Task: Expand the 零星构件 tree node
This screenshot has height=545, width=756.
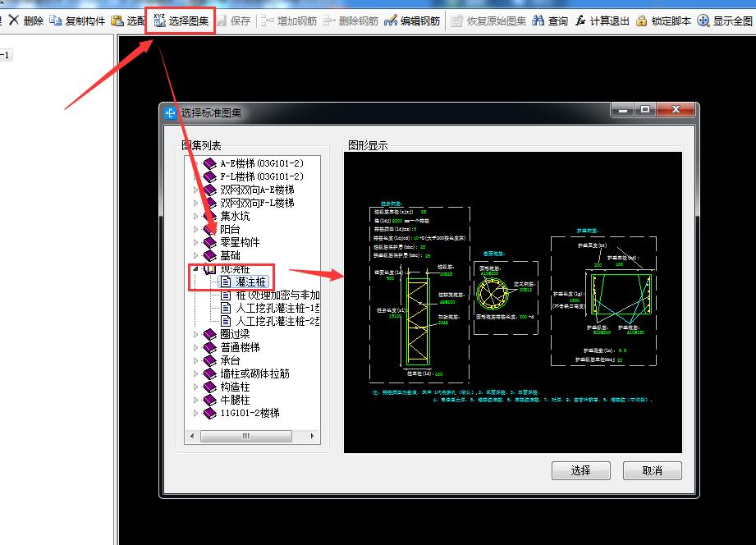Action: [195, 242]
